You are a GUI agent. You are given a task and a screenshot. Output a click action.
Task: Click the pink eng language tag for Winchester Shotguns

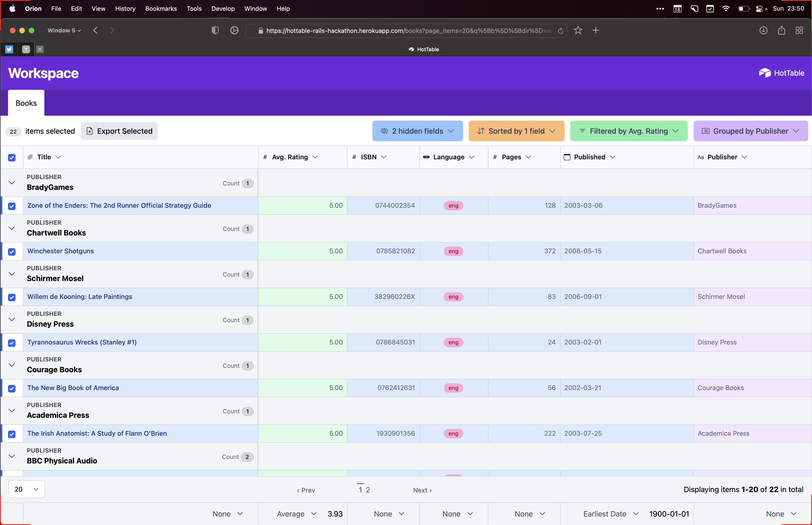pos(453,251)
